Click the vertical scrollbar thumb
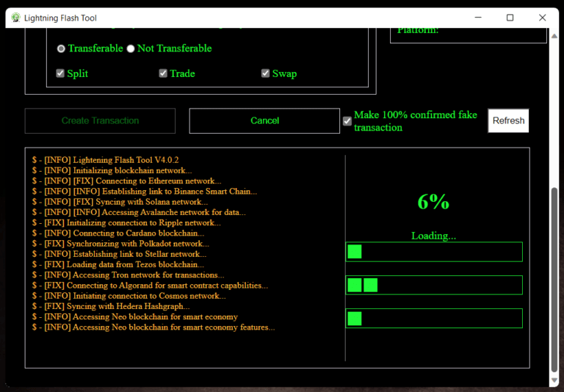This screenshot has width=564, height=392. [x=554, y=279]
